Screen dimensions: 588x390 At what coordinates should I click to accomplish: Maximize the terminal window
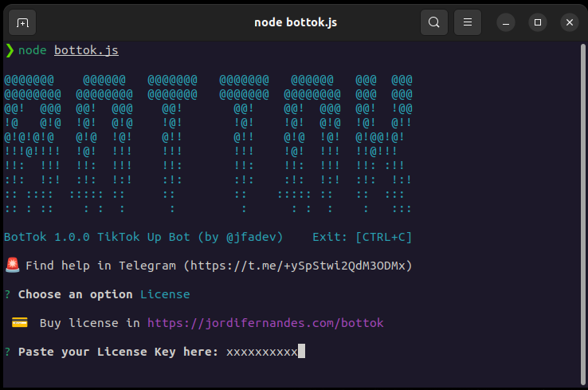[x=537, y=22]
